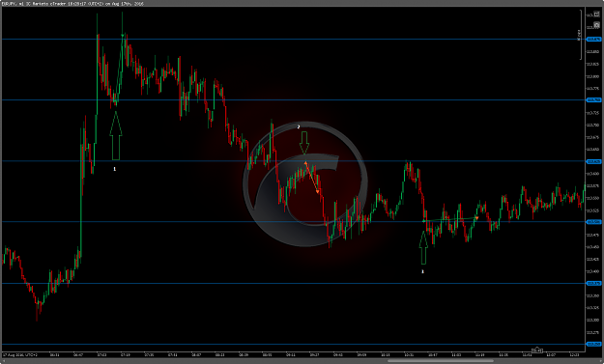Click the 12:23 time axis label
604x364 pixels.
point(574,354)
